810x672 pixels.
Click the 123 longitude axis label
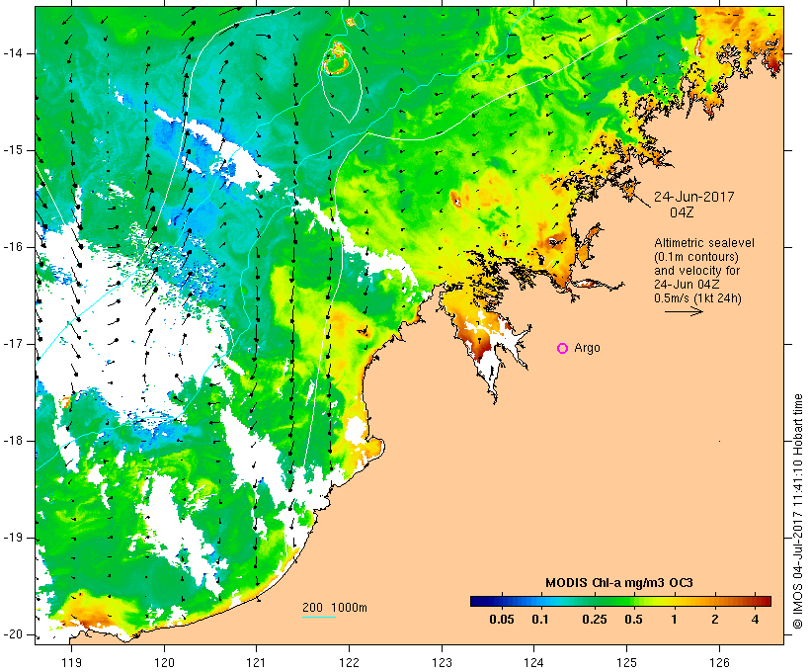click(442, 662)
